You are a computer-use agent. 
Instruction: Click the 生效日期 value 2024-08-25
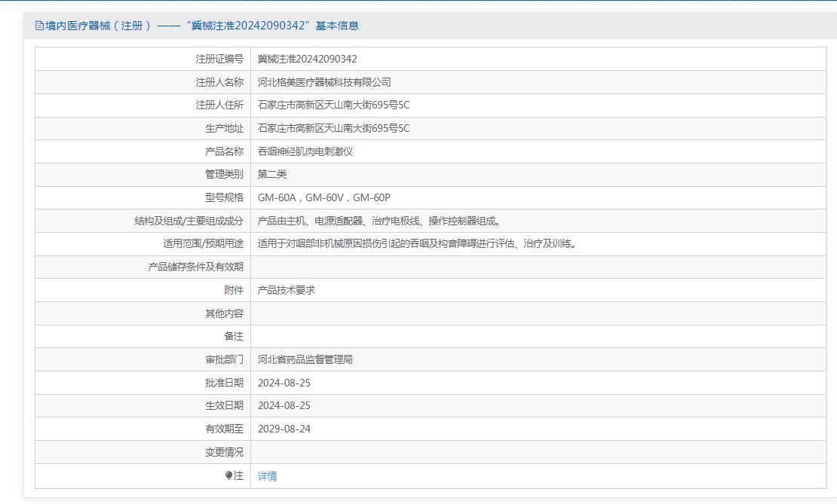[x=284, y=406]
